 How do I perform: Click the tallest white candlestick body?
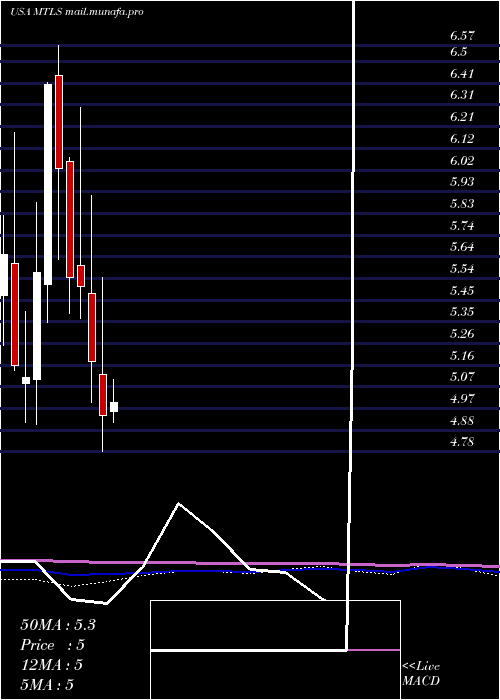coord(48,184)
